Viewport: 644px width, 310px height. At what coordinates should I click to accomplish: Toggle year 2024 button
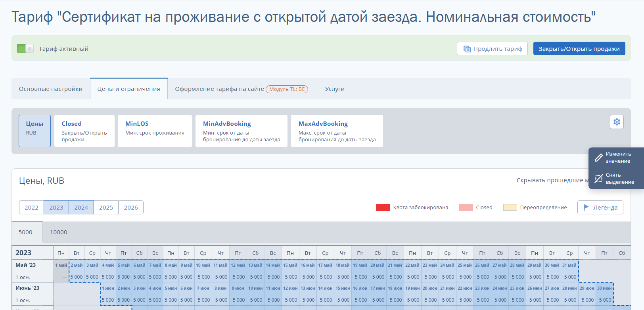point(81,207)
